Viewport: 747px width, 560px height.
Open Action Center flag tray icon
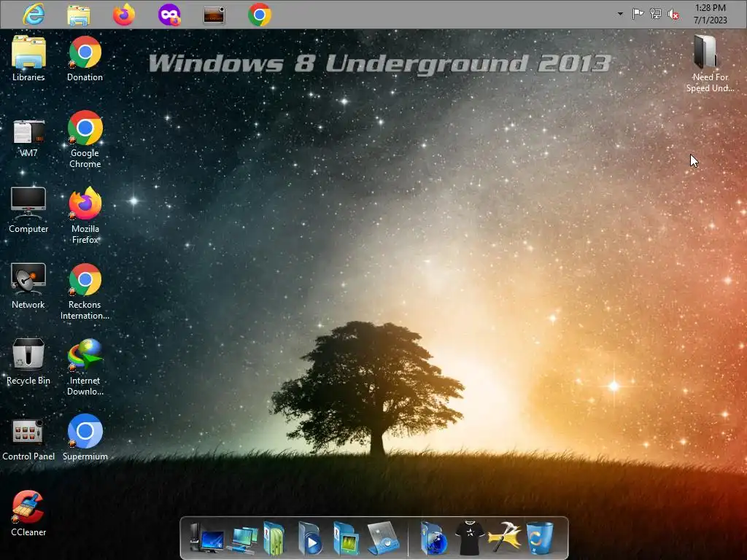coord(638,14)
